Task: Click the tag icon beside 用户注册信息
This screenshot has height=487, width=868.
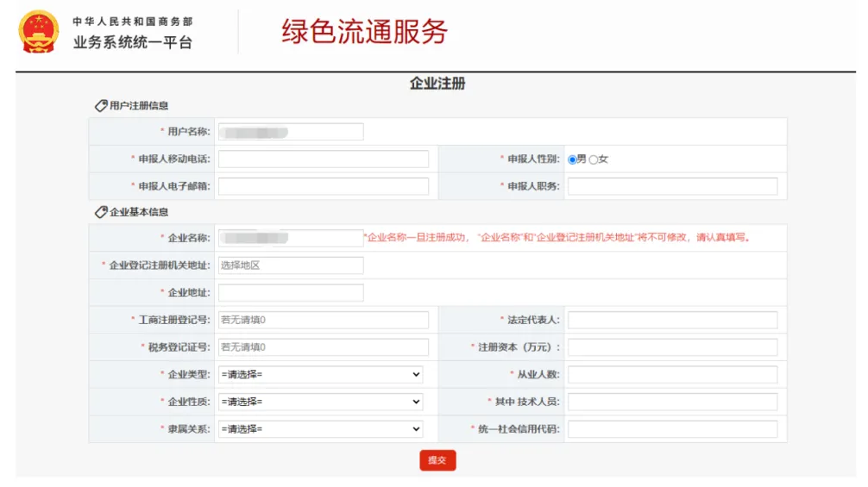Action: coord(101,105)
